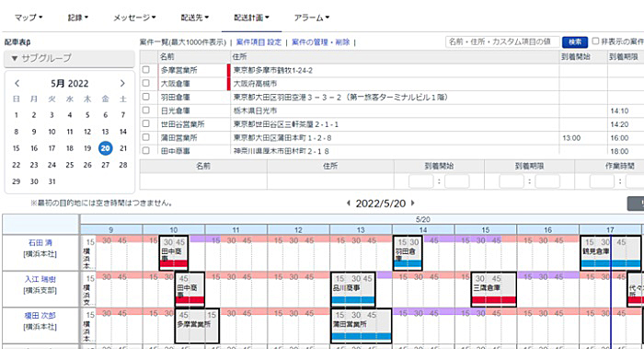This screenshot has height=349, width=644.
Task: Click the 到着期限 hour input box
Action: point(512,181)
